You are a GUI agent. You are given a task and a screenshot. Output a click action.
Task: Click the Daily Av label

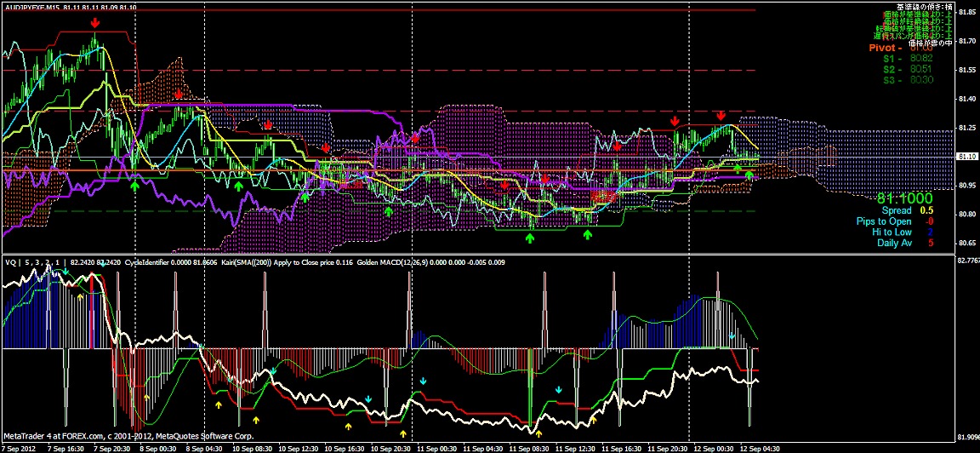point(894,243)
